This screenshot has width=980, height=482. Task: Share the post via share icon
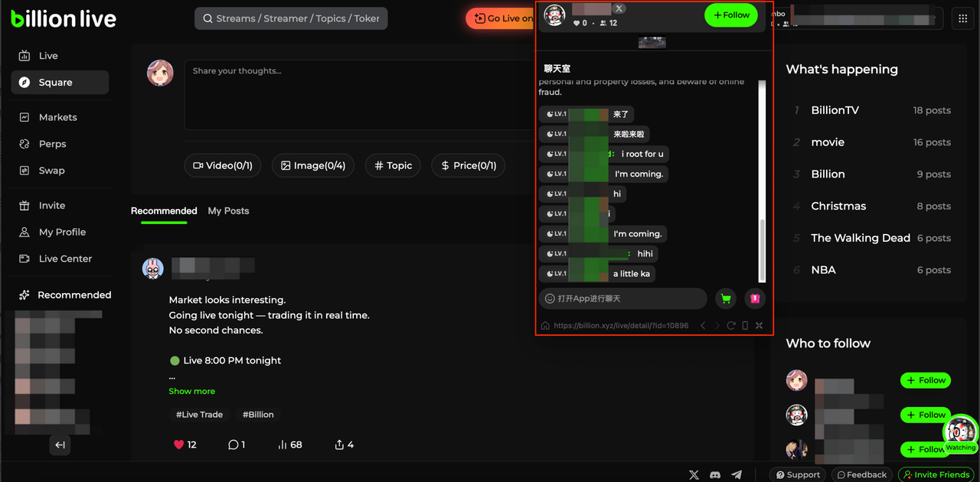pyautogui.click(x=344, y=445)
